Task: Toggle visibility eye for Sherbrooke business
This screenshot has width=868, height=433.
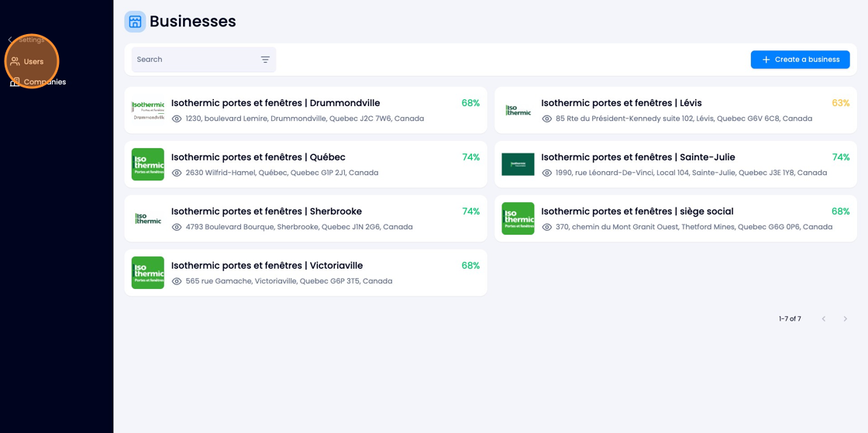Action: 177,227
